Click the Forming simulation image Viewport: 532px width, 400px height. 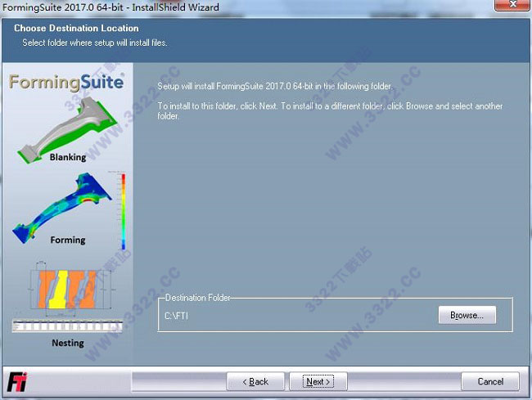click(62, 208)
